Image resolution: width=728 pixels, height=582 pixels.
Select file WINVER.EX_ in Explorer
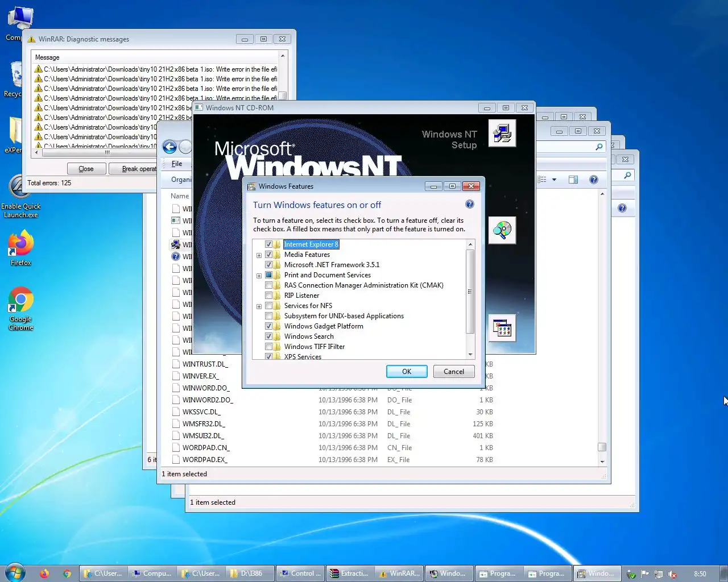[x=200, y=376]
